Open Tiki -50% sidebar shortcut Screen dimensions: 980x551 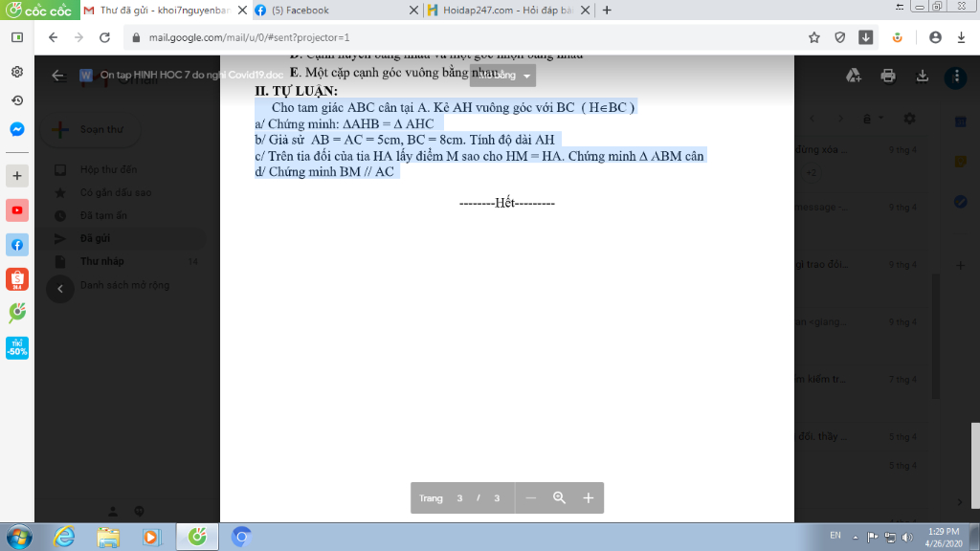click(x=17, y=348)
